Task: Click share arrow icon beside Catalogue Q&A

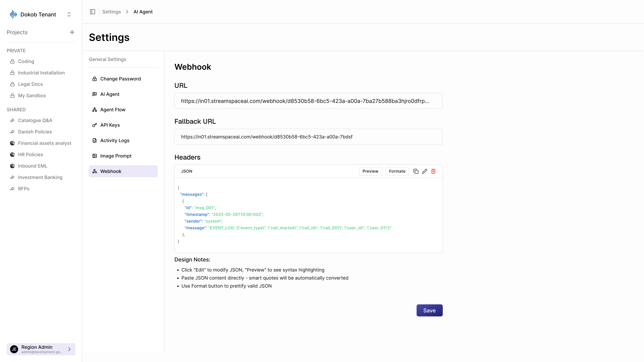Action: click(12, 120)
